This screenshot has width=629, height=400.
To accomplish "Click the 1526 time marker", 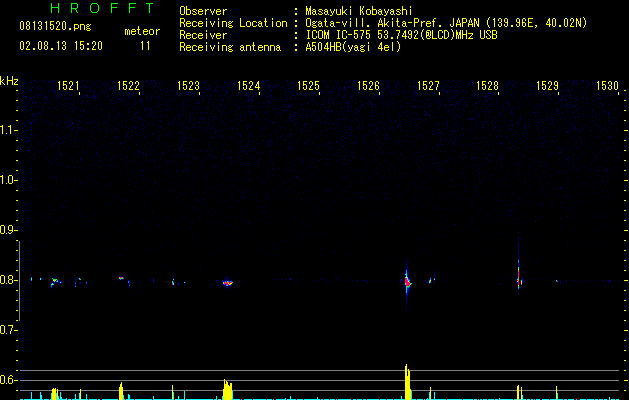I will pyautogui.click(x=368, y=86).
